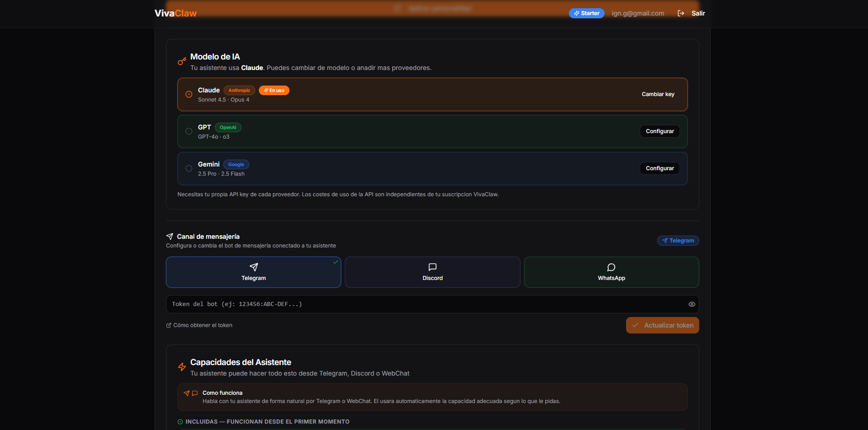Viewport: 868px width, 430px height.
Task: Click the paper plane icon beside Canal de mensajería
Action: 170,236
